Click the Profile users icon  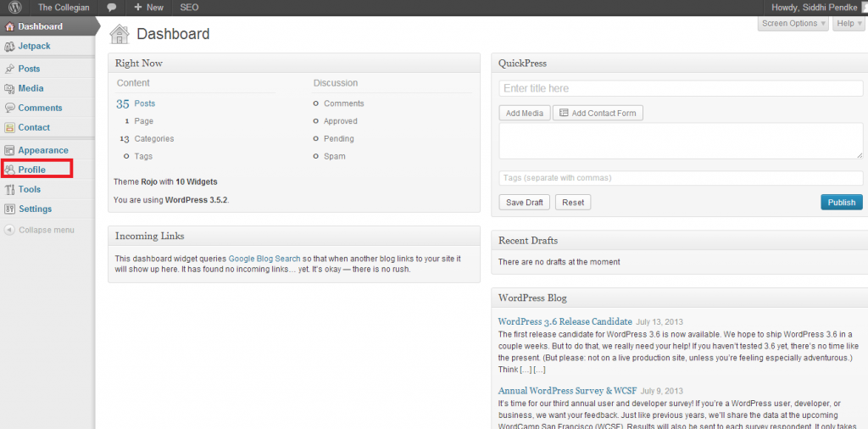[x=9, y=170]
